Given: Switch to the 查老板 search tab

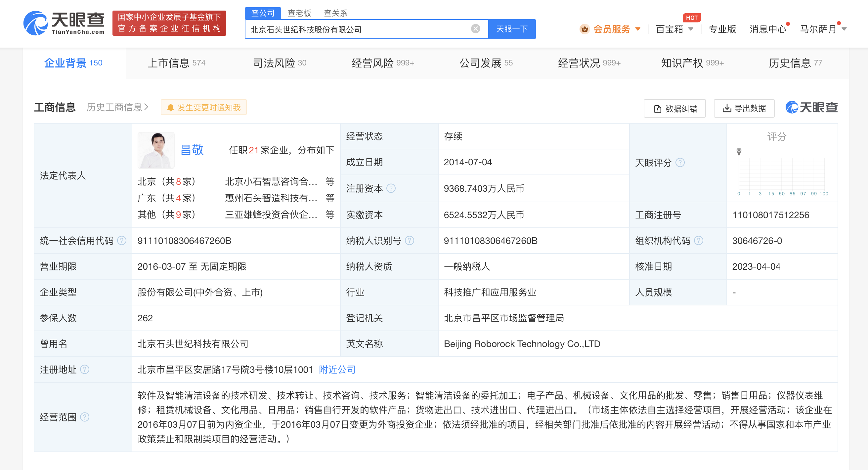Looking at the screenshot, I should click(x=299, y=13).
